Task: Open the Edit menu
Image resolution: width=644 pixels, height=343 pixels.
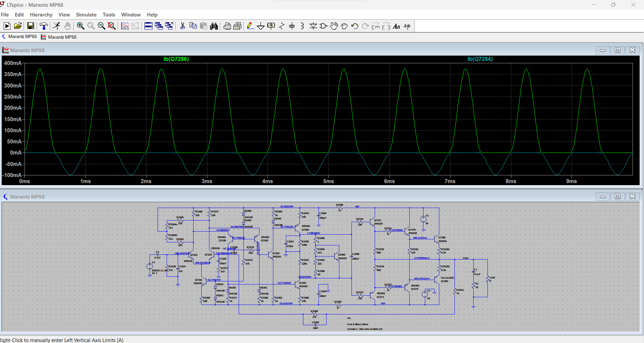Action: click(x=19, y=15)
